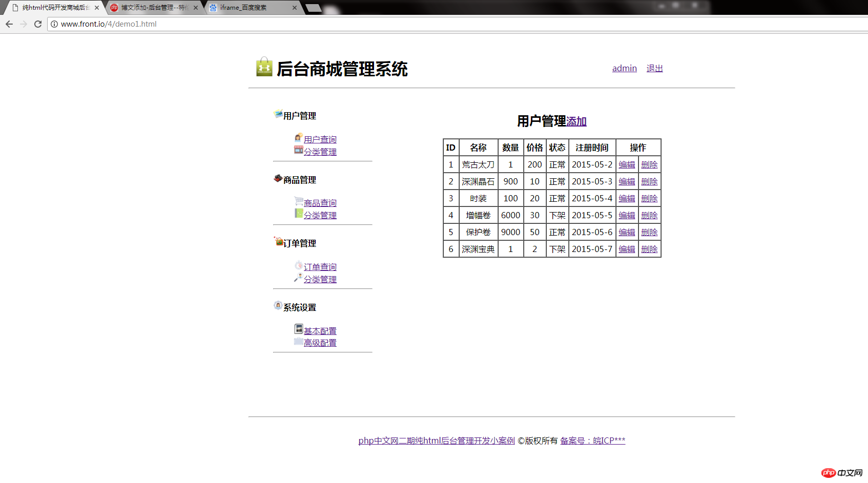Screen dimensions: 868x483
Task: Click the 退出 logout link
Action: (655, 68)
